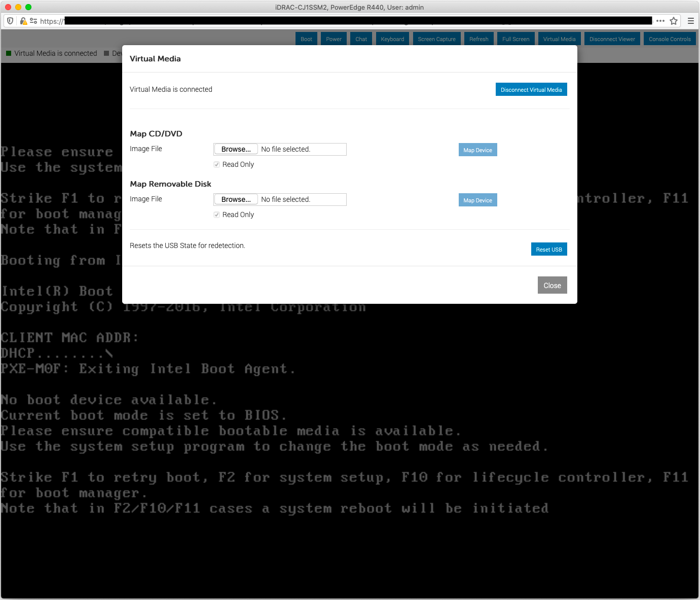Open Console Controls settings

(670, 39)
